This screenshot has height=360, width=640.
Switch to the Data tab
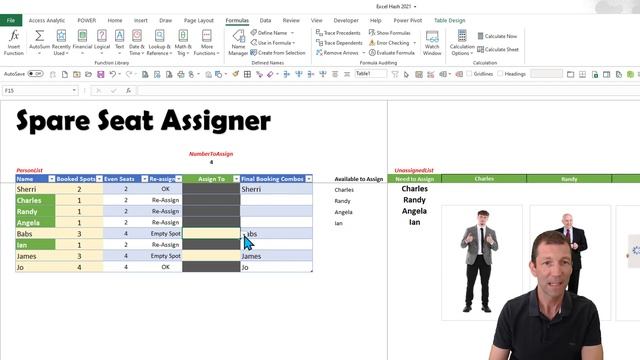265,20
